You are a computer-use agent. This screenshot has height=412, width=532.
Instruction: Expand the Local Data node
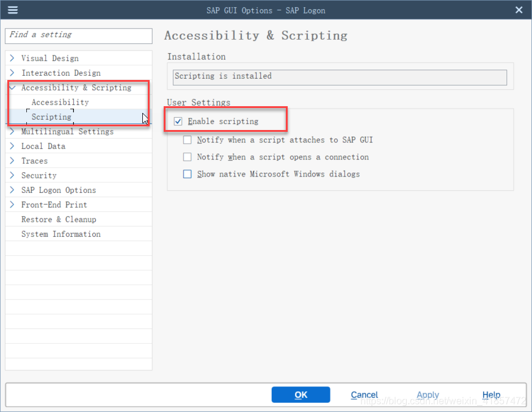[12, 146]
